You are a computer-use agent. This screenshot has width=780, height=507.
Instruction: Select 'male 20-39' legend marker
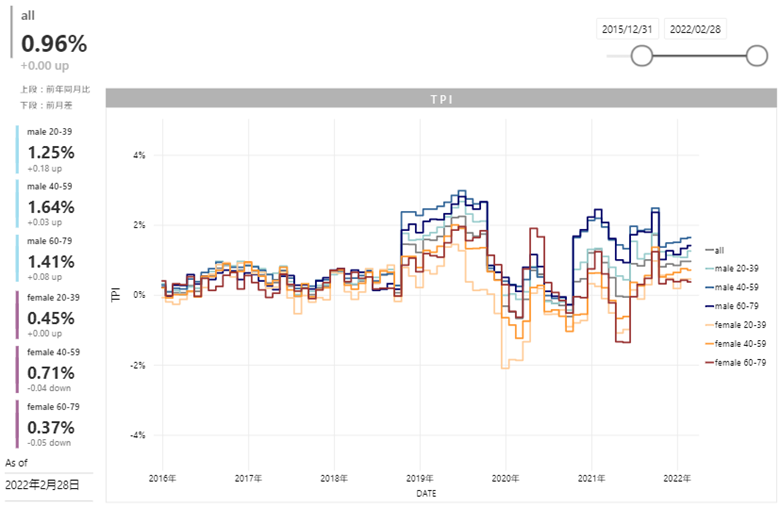pyautogui.click(x=710, y=268)
